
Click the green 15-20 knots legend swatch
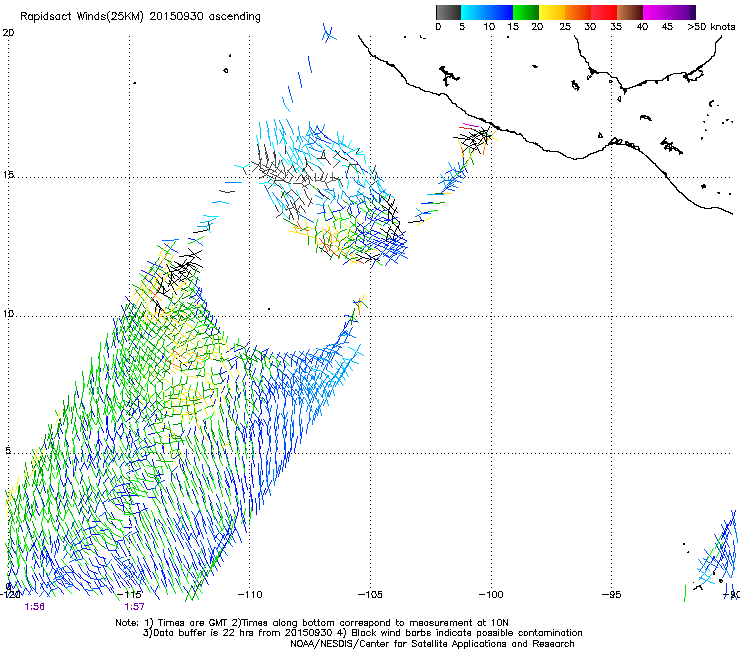point(526,12)
